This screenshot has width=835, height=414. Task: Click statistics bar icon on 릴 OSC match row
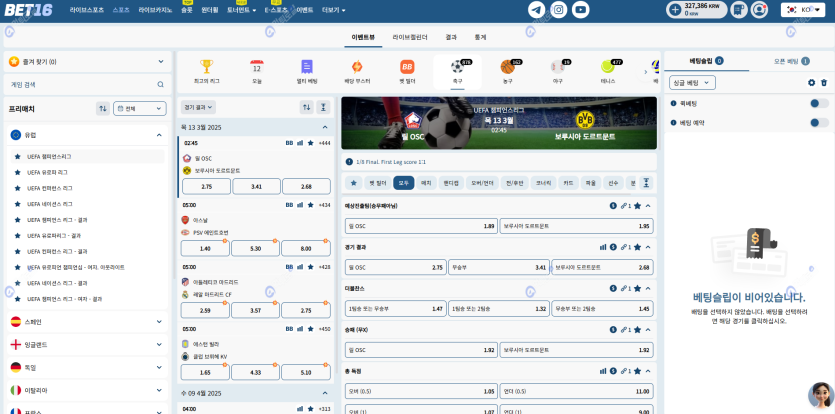point(300,143)
